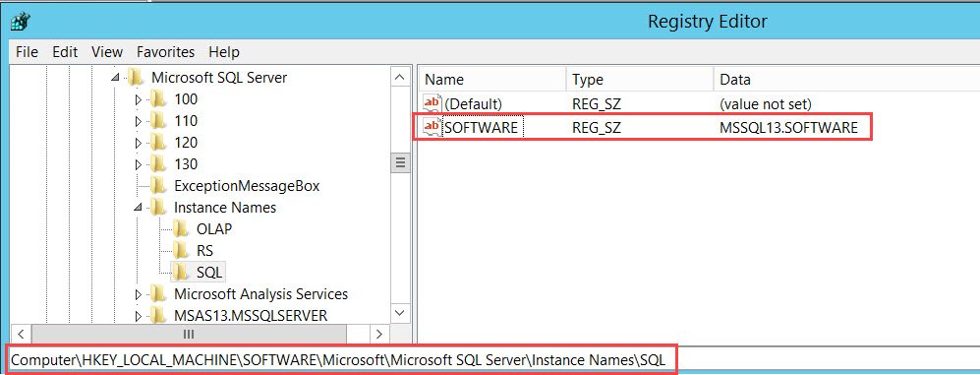Open the OLAP folder key

(x=213, y=229)
